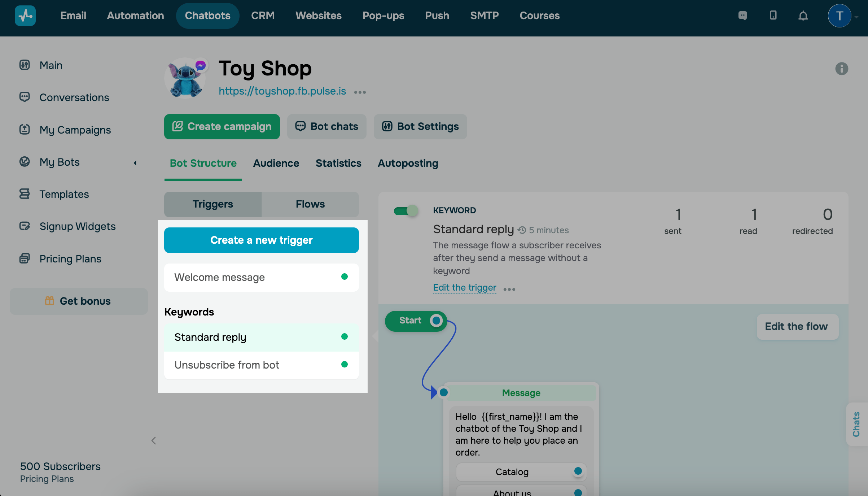The height and width of the screenshot is (496, 868).
Task: Click the green status dot beside Welcome message
Action: click(345, 277)
